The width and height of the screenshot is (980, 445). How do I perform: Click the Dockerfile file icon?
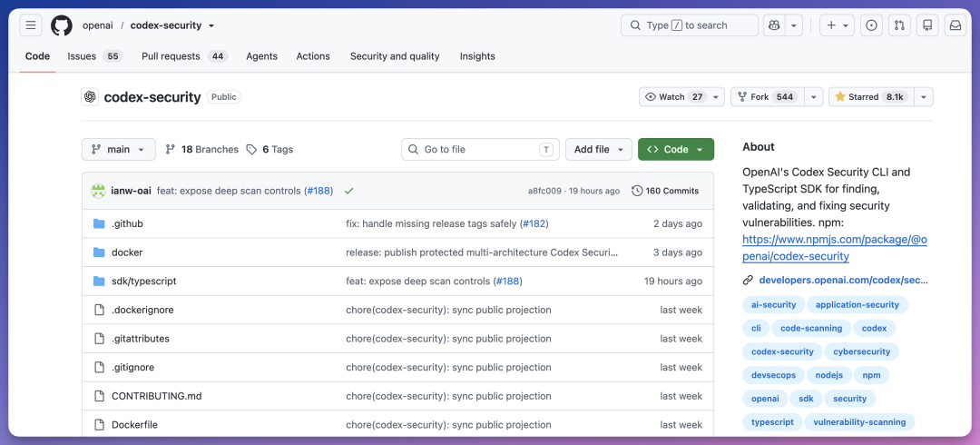[99, 425]
